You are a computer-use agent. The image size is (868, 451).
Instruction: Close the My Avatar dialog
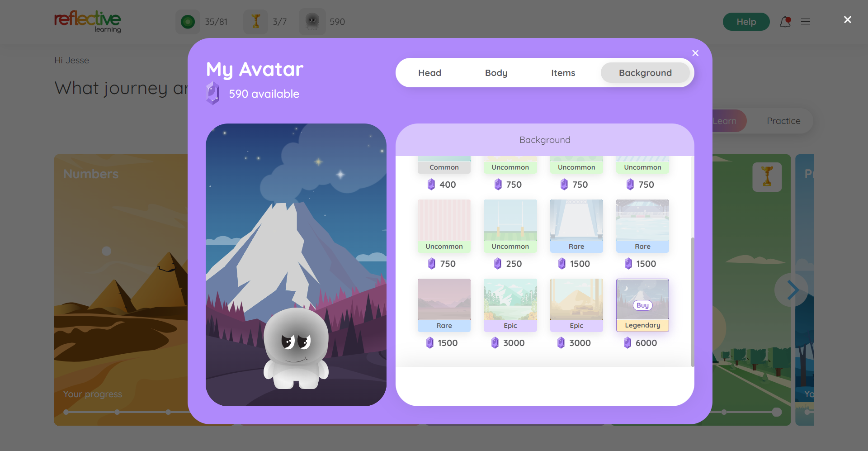695,53
